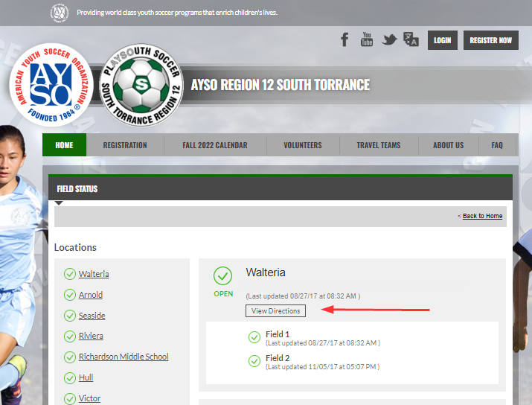Screen dimensions: 532x405
Task: Select Richardson Middle School location
Action: tap(124, 357)
